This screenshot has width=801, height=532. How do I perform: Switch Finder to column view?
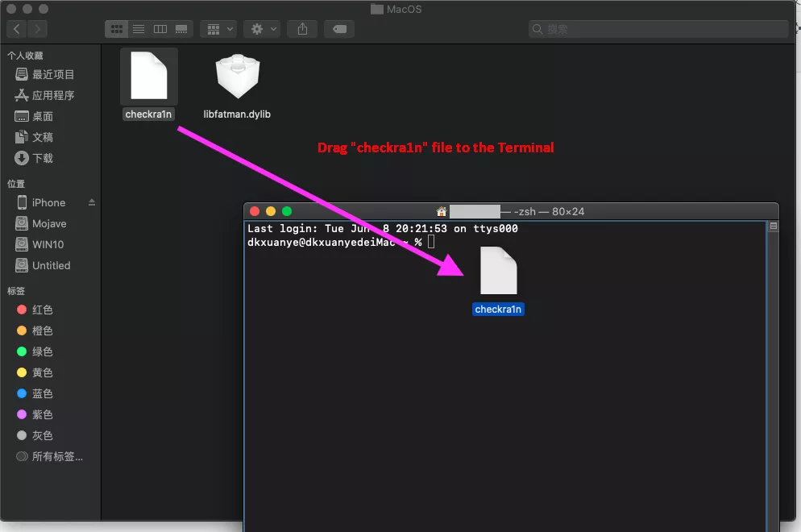click(x=160, y=29)
